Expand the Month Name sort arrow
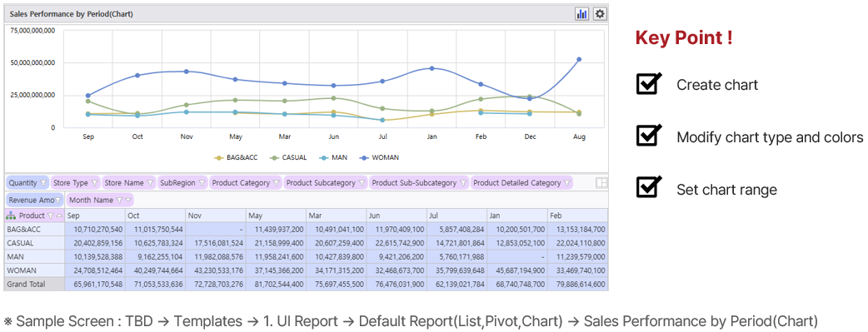Screen dimensions: 868x332 (x=128, y=201)
